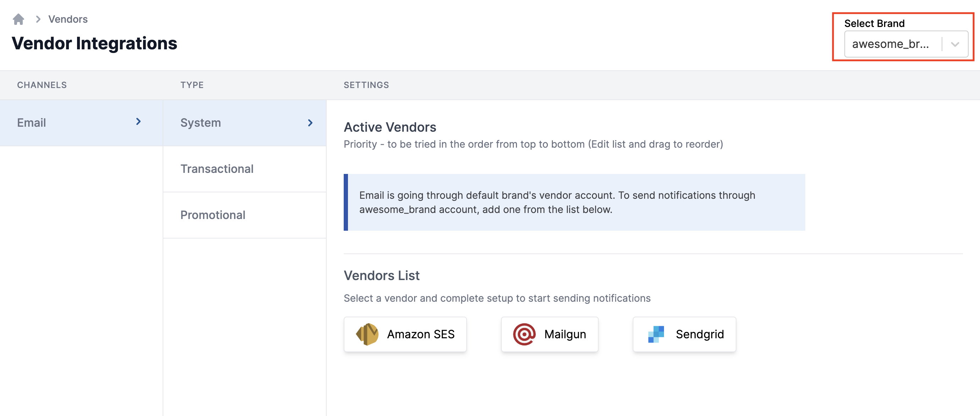This screenshot has height=416, width=980.
Task: Click the awesome_br... brand field
Action: point(890,44)
